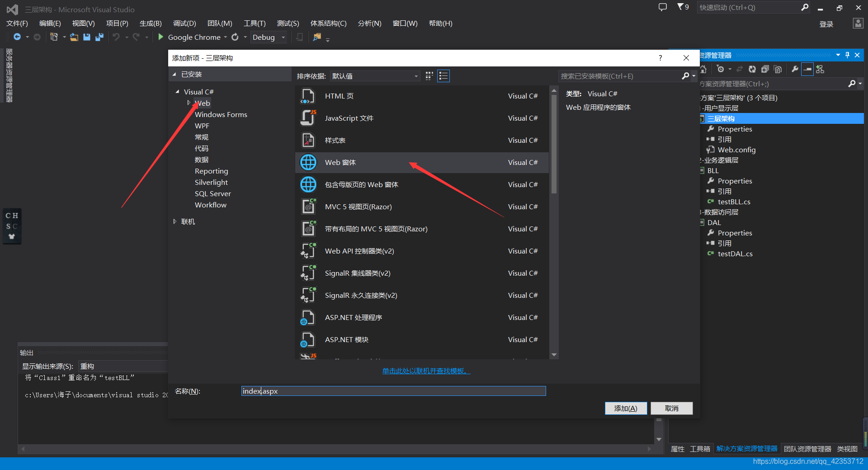Open the Solution Explorer window options dropdown
Screen dimensions: 868x470
(838, 55)
